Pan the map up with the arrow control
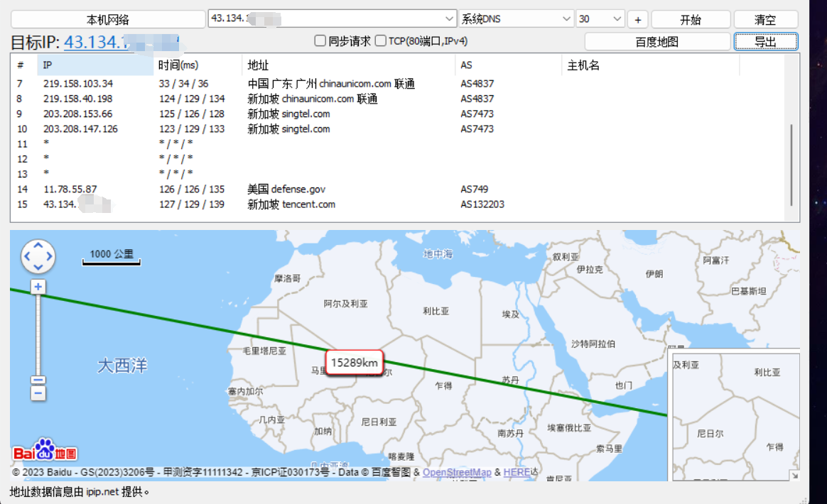This screenshot has width=827, height=504. 38,246
